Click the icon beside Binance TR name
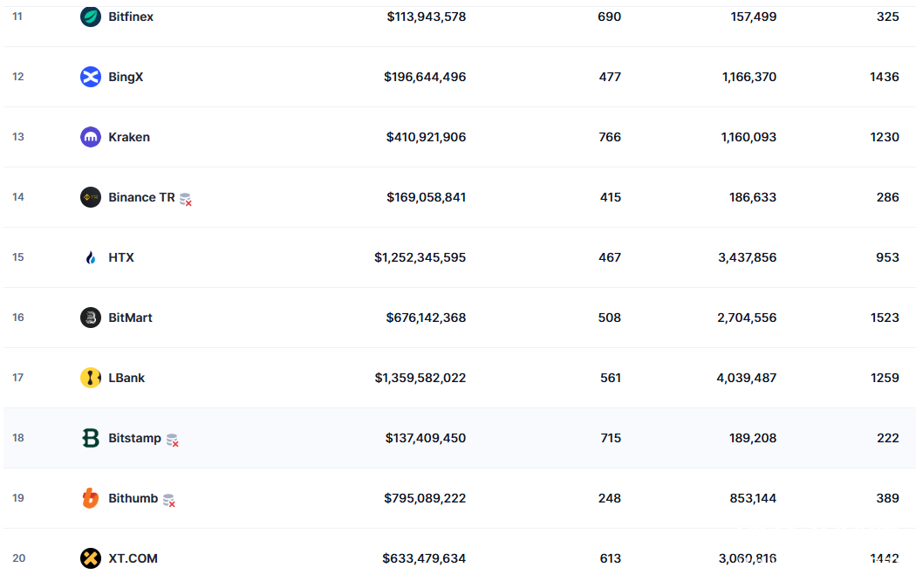Image resolution: width=916 pixels, height=588 pixels. pos(185,199)
